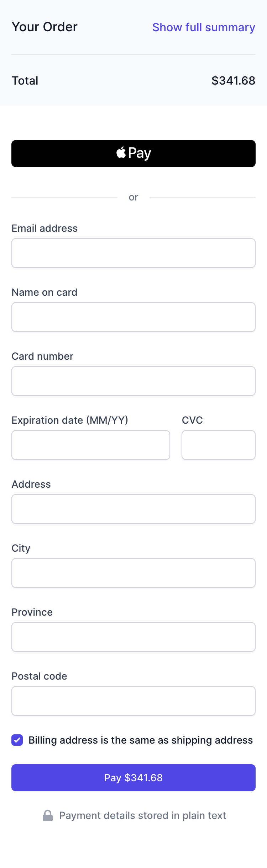
Task: Click the Apple logo on Pay button
Action: pos(121,152)
